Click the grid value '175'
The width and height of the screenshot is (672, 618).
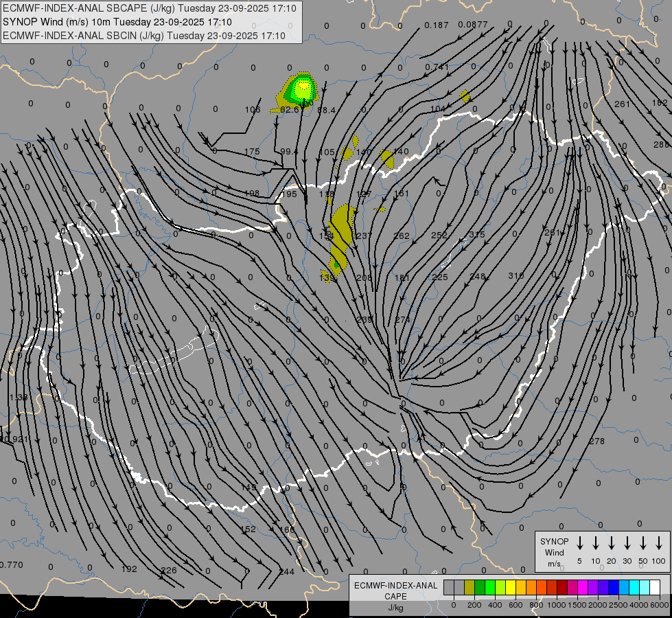point(252,151)
